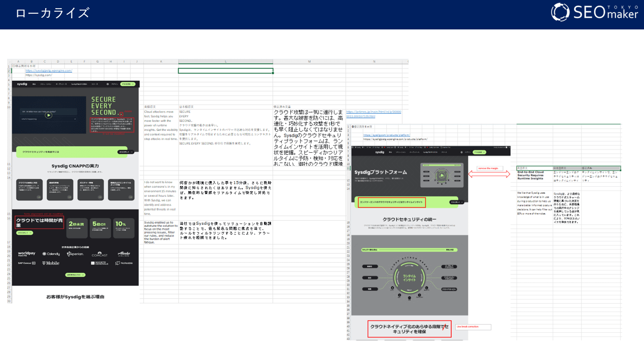Viewport: 644px width, 347px height.
Task: Click the クラウドでは時間が貴重 heading
Action: pos(39,222)
